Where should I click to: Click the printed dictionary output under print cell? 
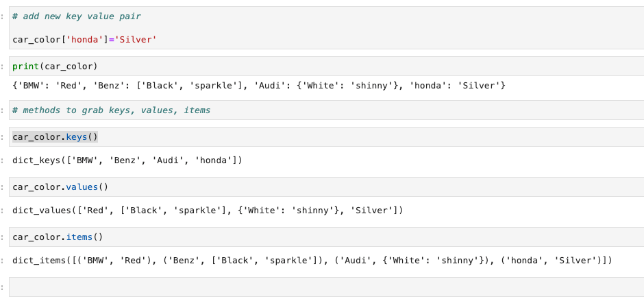(x=258, y=85)
